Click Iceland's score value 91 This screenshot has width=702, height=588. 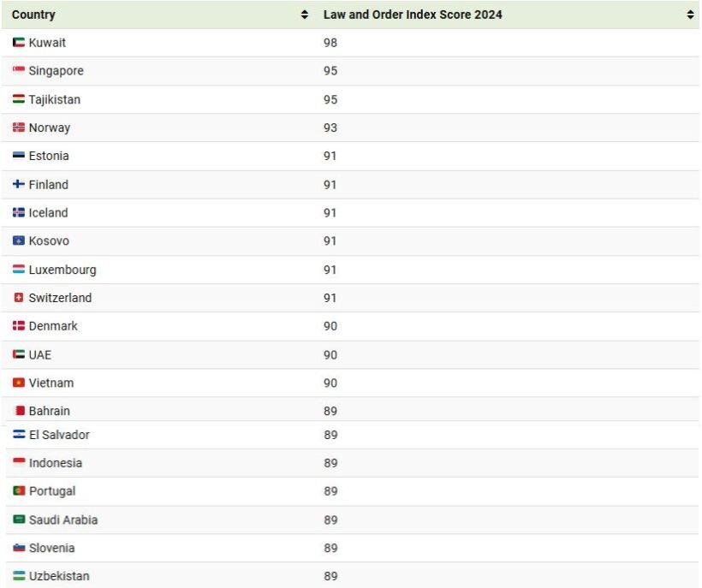[330, 213]
